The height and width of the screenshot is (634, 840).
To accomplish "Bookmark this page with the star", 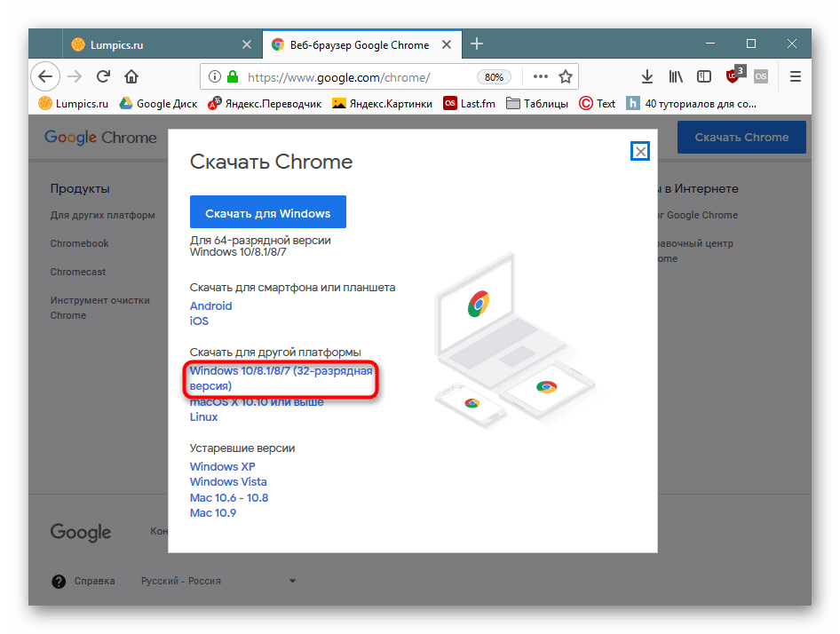I will [x=565, y=76].
